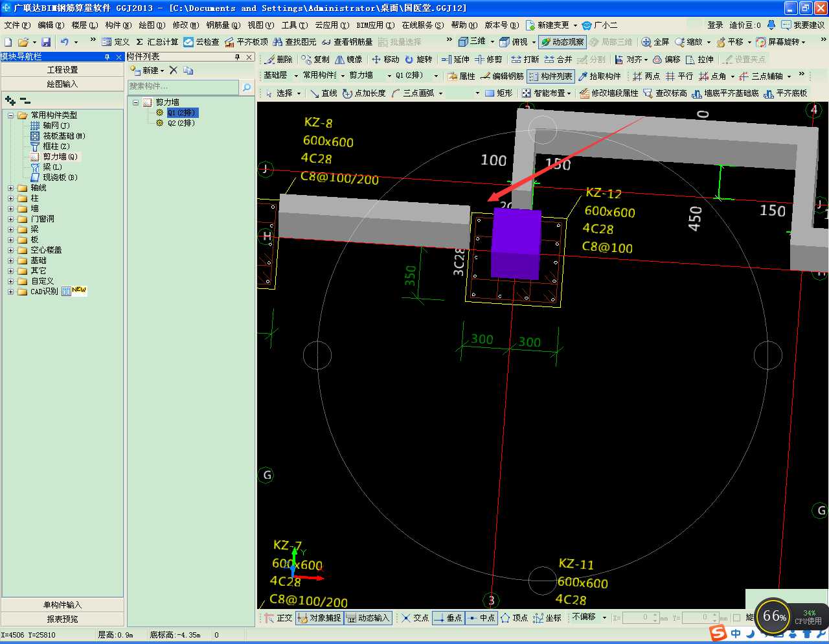
Task: Select 点加长度 drawing tool
Action: click(x=364, y=93)
